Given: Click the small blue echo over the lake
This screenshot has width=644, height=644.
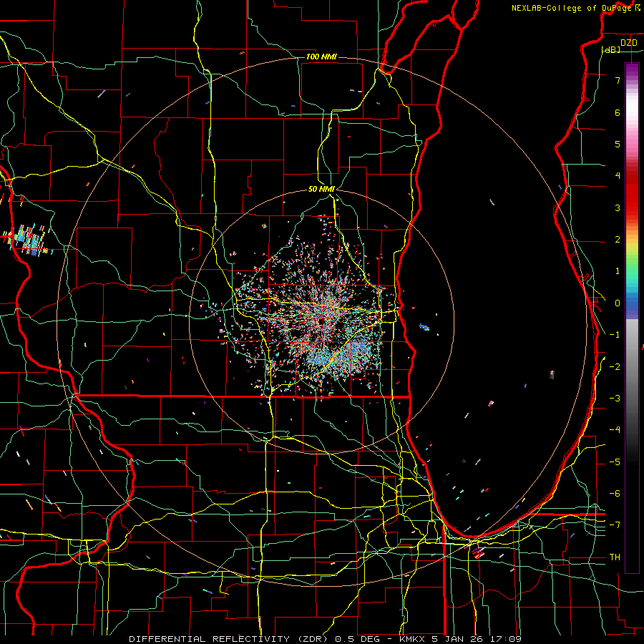Looking at the screenshot, I should pos(424,327).
